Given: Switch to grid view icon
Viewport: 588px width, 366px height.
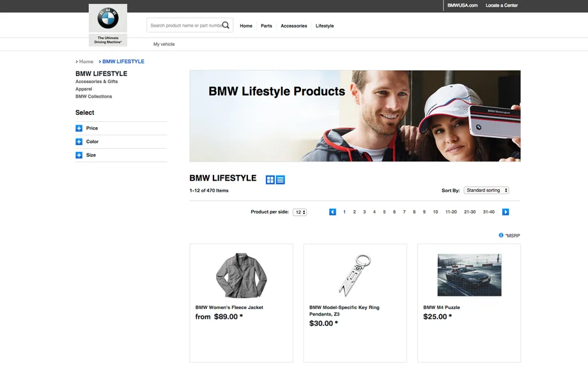Looking at the screenshot, I should pyautogui.click(x=270, y=180).
